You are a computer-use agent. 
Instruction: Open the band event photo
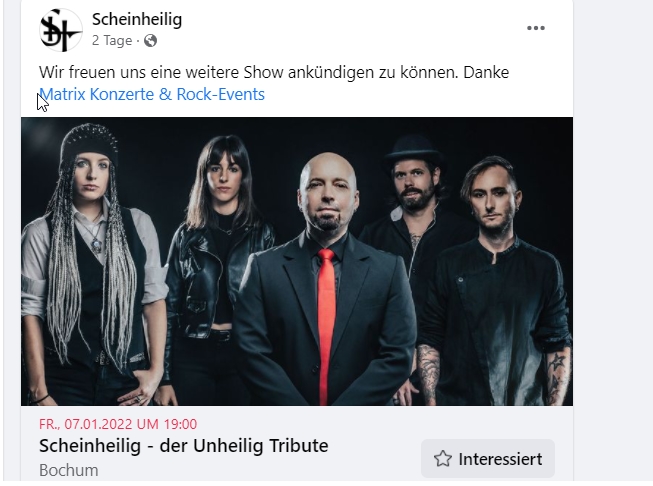click(x=297, y=262)
